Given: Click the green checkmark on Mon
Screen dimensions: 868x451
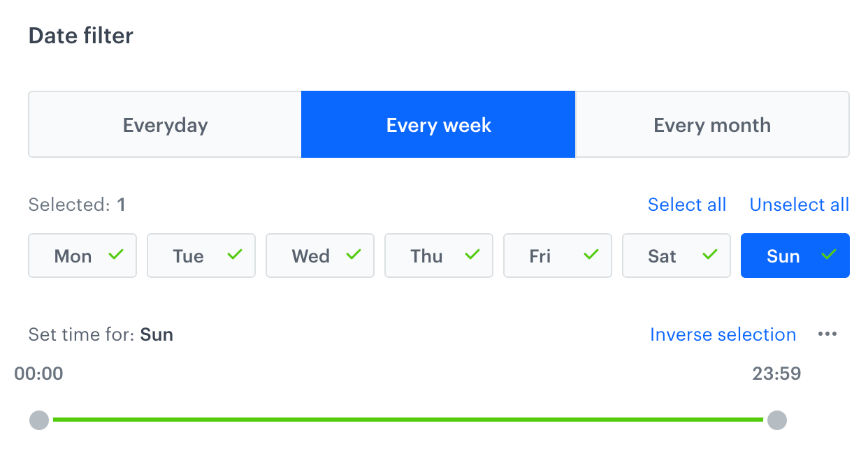Looking at the screenshot, I should pos(117,254).
